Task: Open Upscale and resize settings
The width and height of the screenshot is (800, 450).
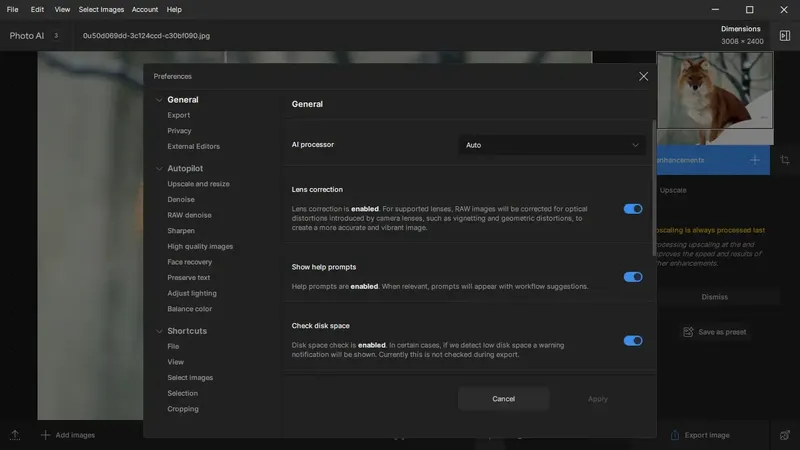Action: [198, 184]
